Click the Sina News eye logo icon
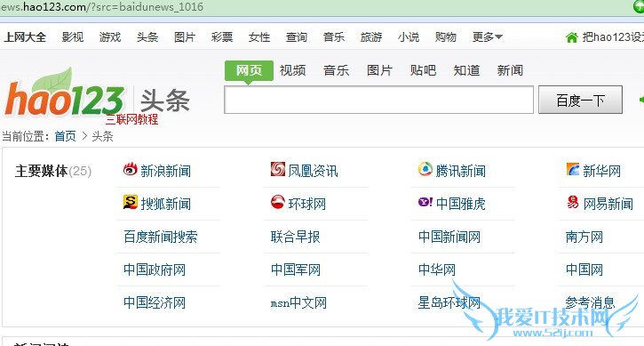644x346 pixels. [131, 169]
